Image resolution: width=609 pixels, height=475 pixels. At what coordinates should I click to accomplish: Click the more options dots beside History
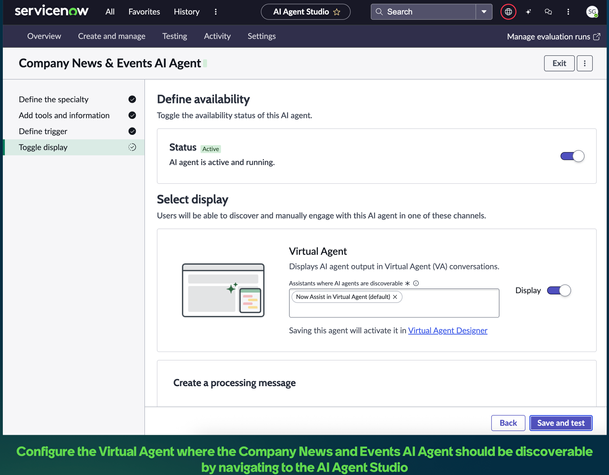[x=216, y=12]
